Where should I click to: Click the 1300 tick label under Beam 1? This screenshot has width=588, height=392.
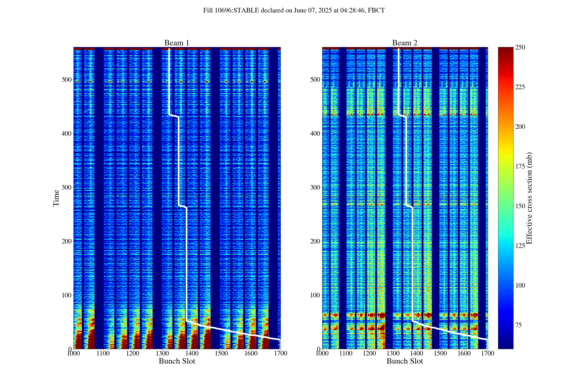[162, 353]
